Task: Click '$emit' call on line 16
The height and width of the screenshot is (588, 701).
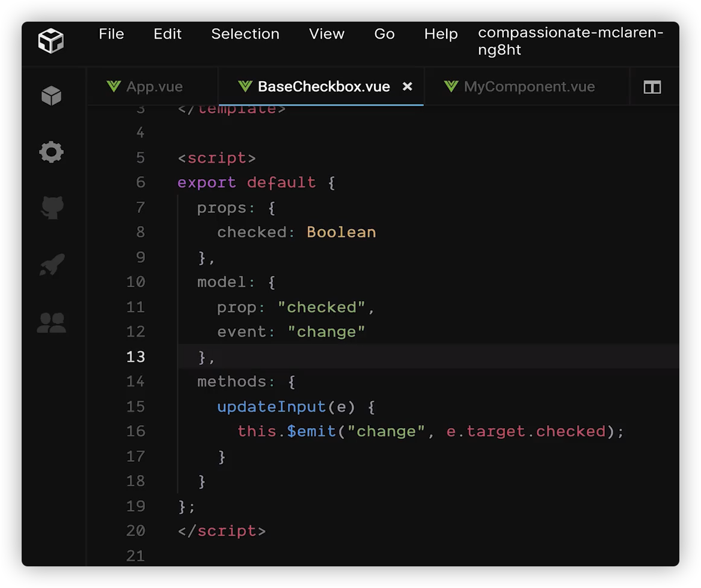Action: 311,432
